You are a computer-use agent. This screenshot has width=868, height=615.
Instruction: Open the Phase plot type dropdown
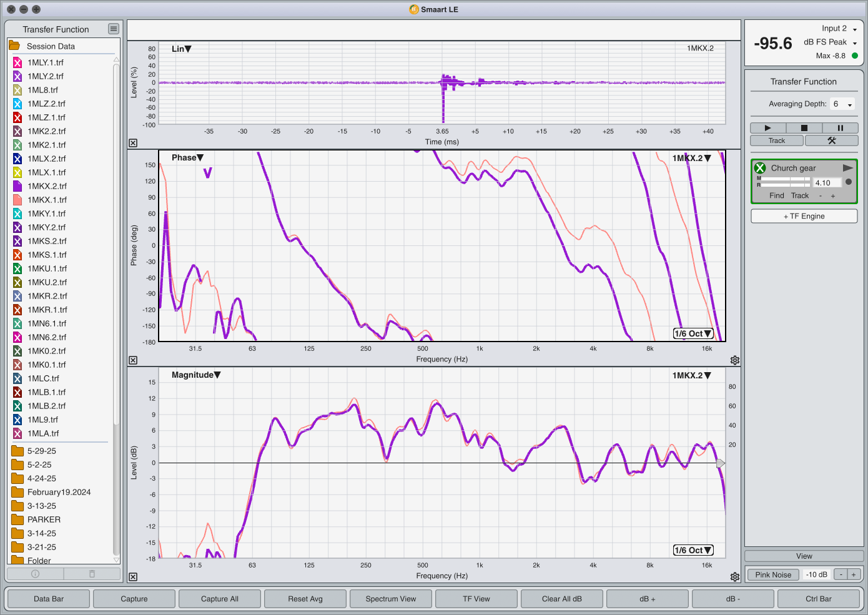(187, 158)
